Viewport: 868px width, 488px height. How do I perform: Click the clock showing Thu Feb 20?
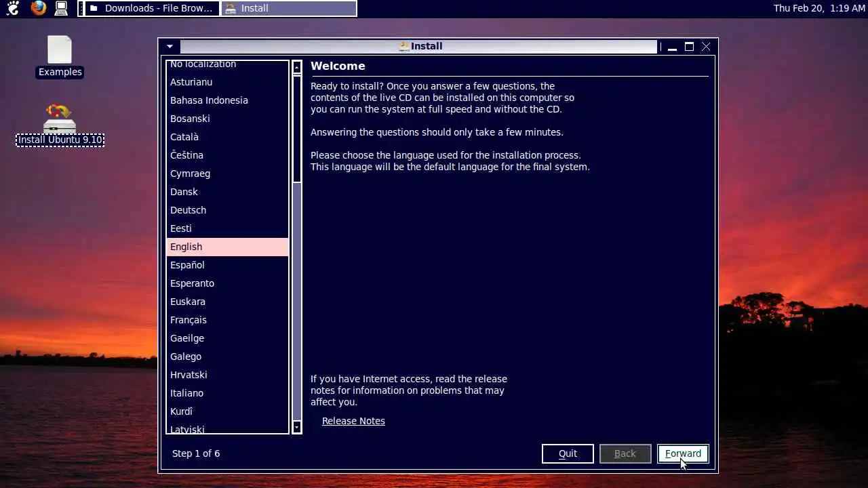coord(818,8)
